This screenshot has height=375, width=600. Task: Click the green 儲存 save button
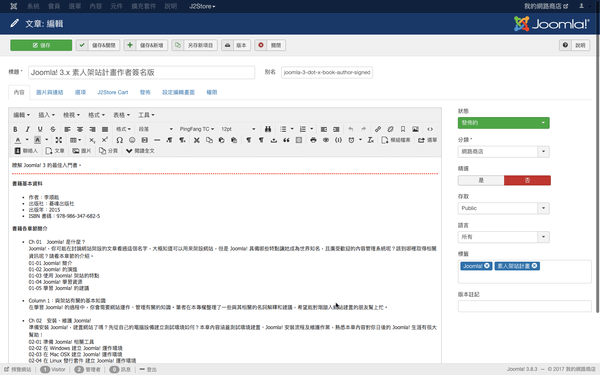pos(41,45)
